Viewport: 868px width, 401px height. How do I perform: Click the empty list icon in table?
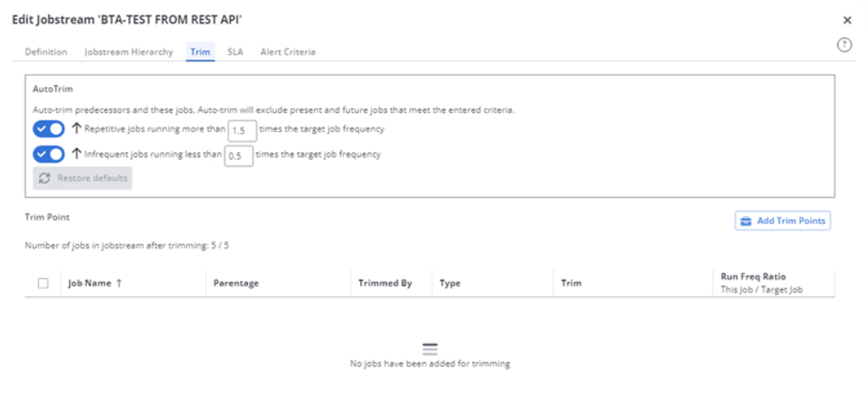[x=430, y=349]
